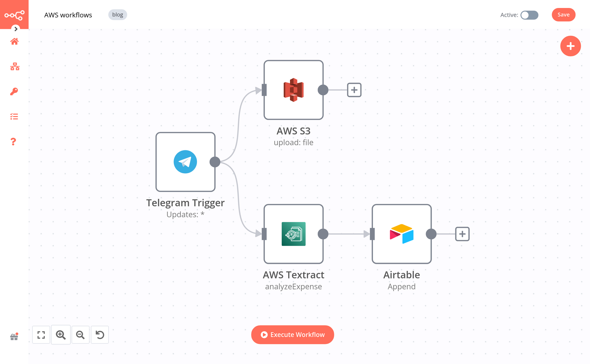This screenshot has width=590, height=364.
Task: Zoom in on the canvas
Action: pyautogui.click(x=61, y=335)
